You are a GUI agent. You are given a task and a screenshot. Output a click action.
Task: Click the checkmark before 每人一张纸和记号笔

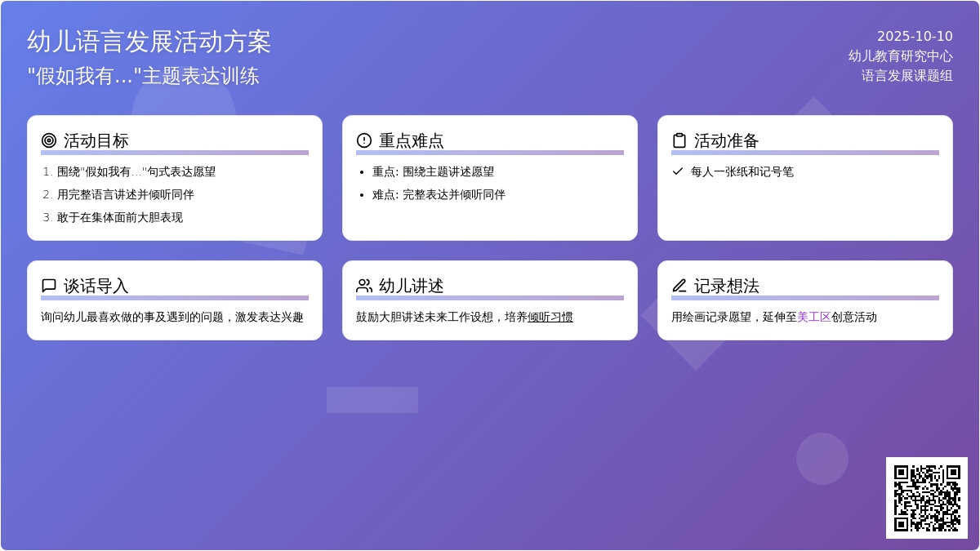(678, 171)
